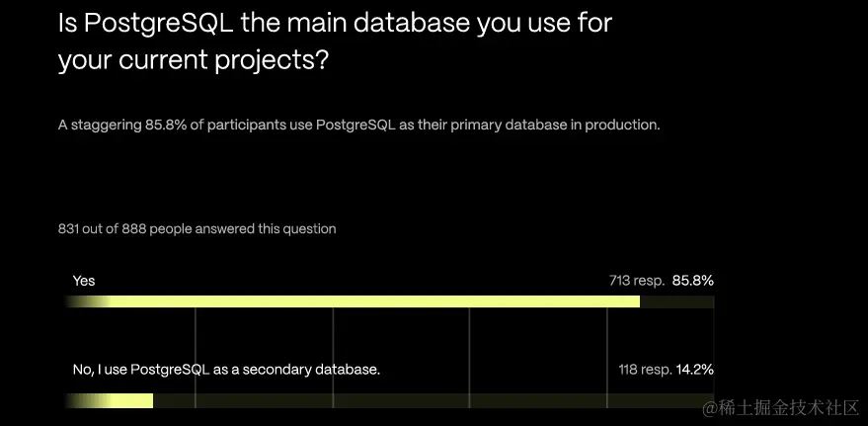Screen dimensions: 868x426
Task: Click the dark unfilled track of No bar
Action: [x=434, y=400]
